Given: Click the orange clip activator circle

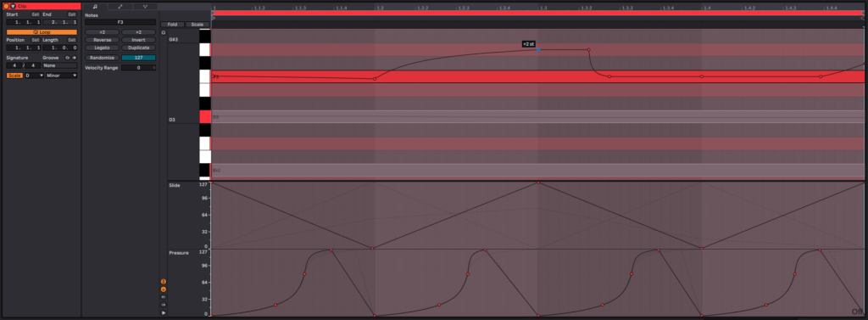Looking at the screenshot, I should 7,6.
